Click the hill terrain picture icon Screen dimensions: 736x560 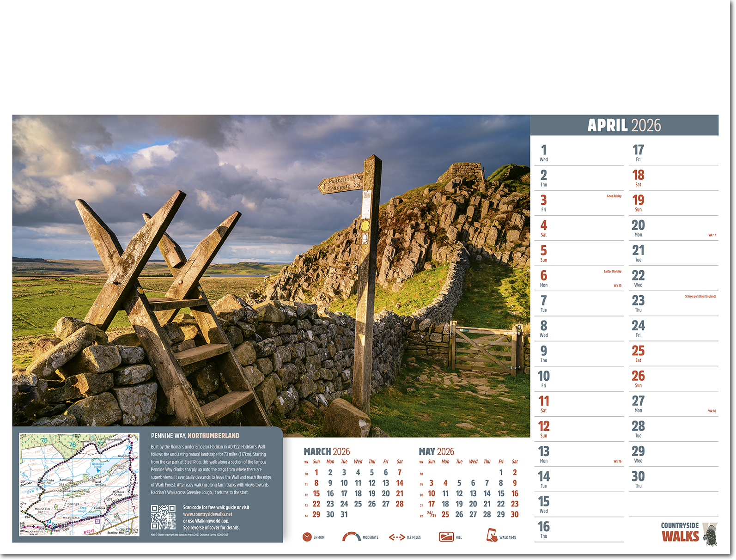click(x=446, y=537)
